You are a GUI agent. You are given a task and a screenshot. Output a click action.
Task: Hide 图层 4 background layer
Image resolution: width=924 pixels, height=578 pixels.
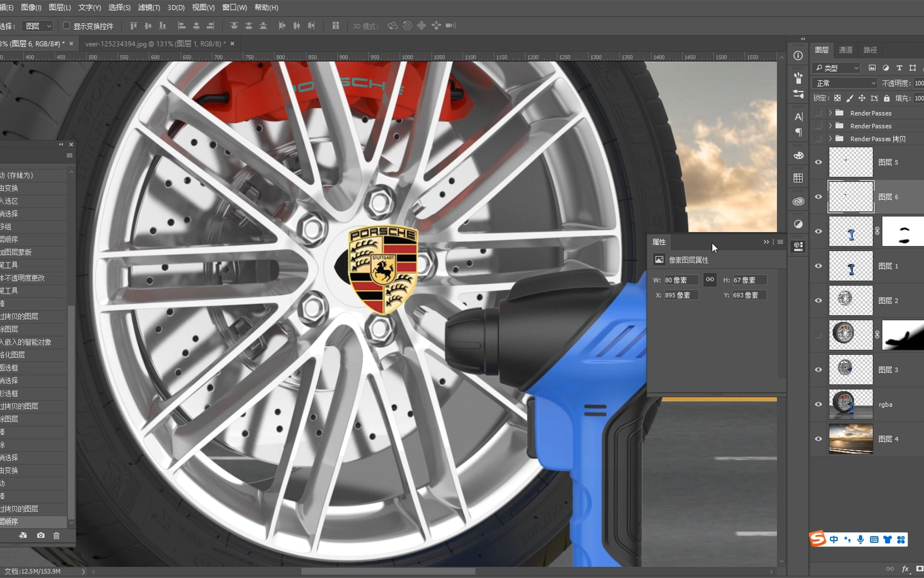(x=818, y=439)
